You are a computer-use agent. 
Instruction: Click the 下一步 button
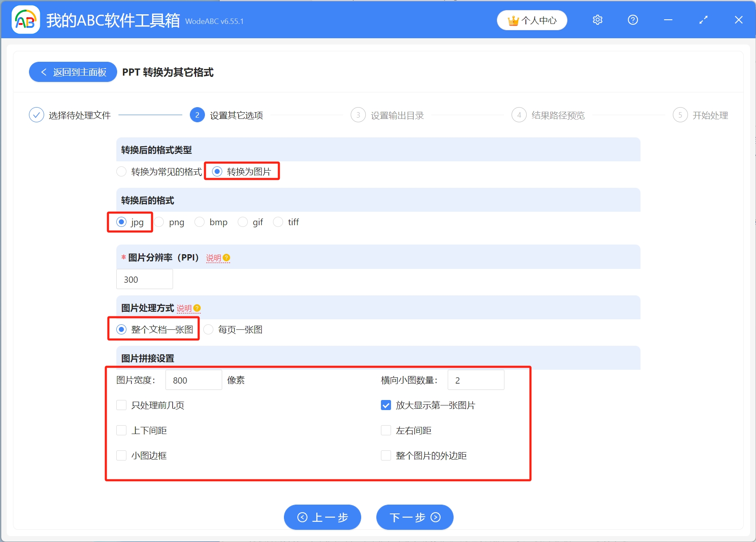(x=414, y=517)
